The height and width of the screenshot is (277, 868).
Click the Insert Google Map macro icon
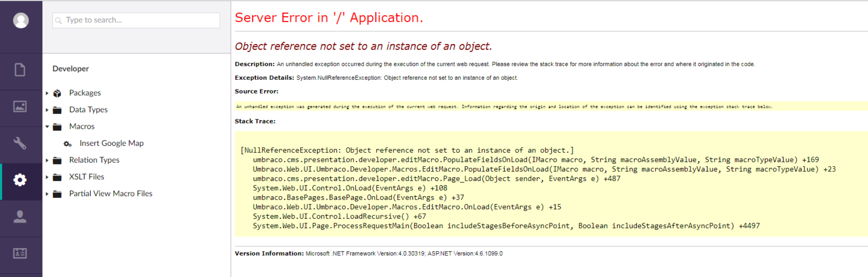pos(68,144)
